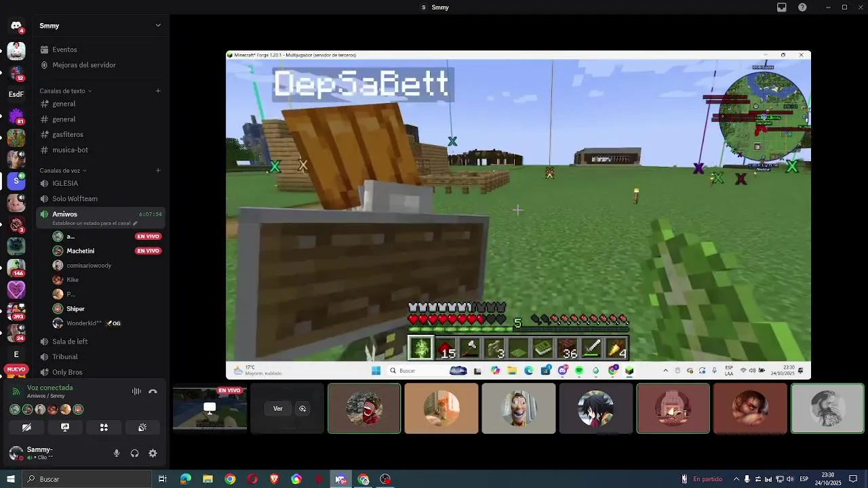Toggle camera on in voice panel

point(26,428)
